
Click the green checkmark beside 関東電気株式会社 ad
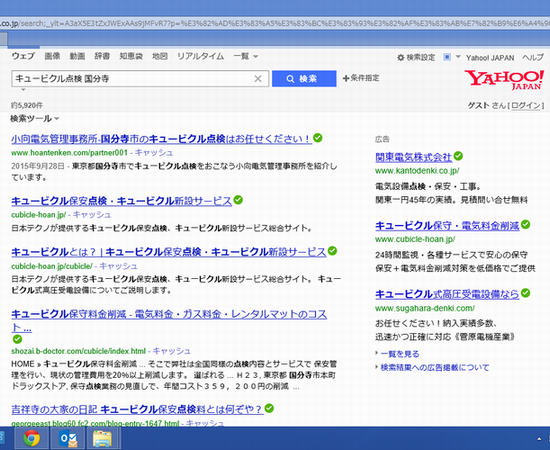click(x=458, y=156)
